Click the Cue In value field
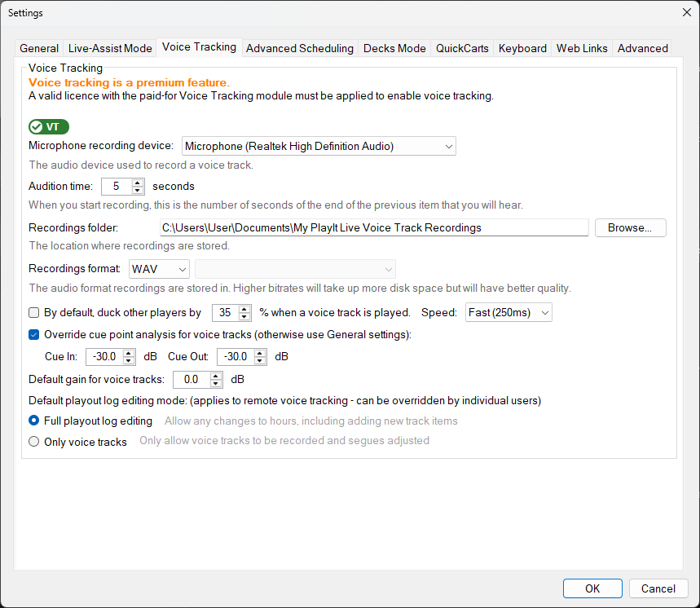The height and width of the screenshot is (608, 700). (104, 357)
